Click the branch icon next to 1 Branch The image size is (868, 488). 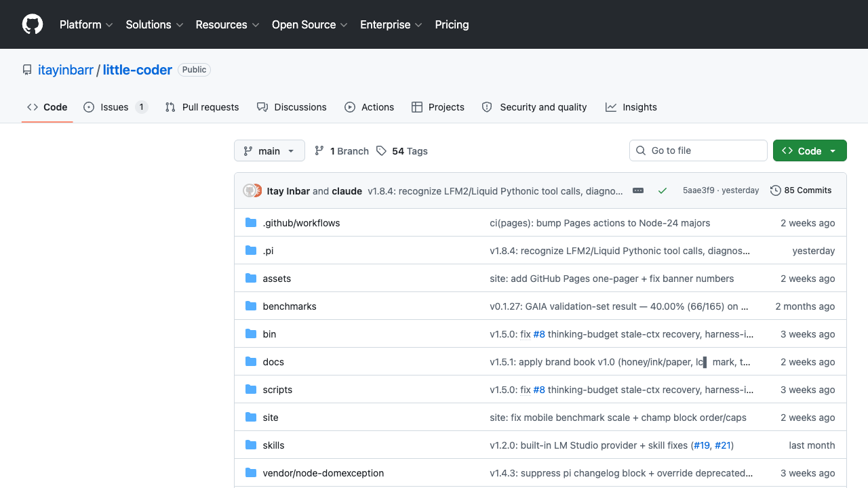[319, 151]
